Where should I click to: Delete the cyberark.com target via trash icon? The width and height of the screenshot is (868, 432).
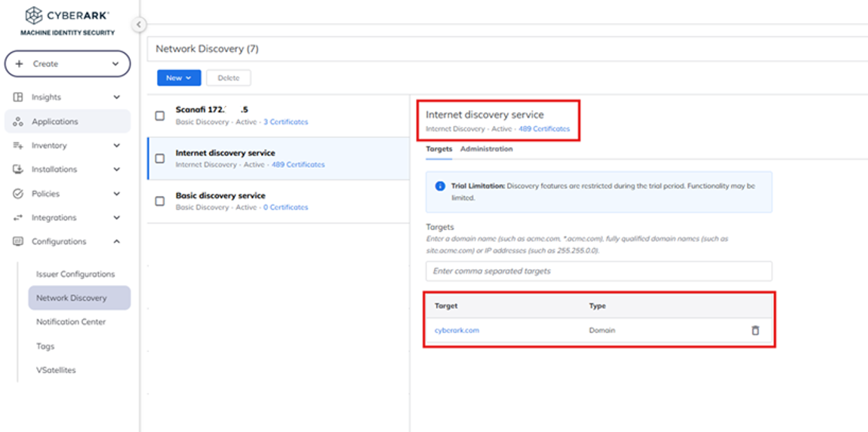755,330
